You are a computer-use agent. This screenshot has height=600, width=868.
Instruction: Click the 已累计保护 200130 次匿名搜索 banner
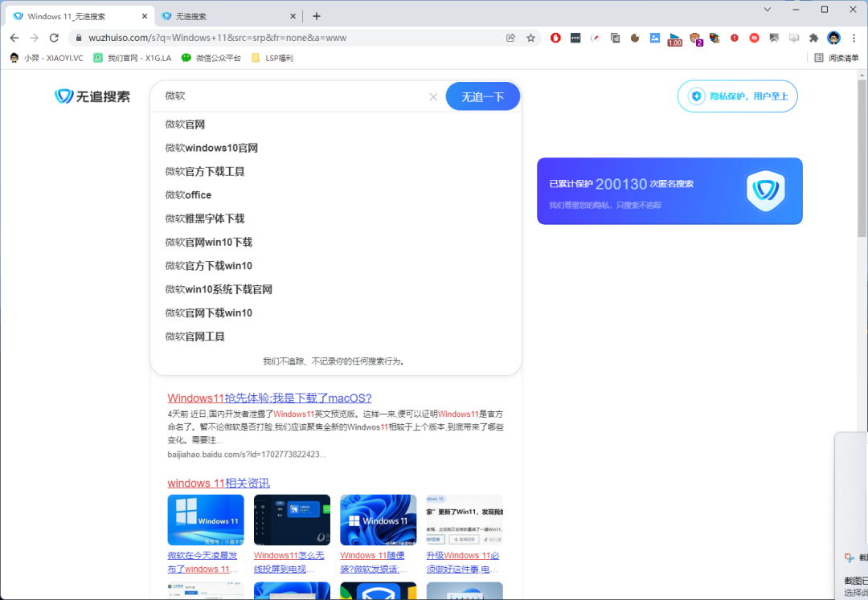pyautogui.click(x=669, y=191)
